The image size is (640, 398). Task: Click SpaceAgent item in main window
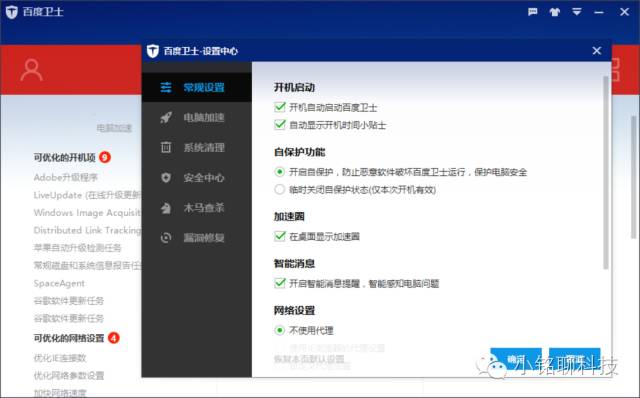pyautogui.click(x=59, y=283)
